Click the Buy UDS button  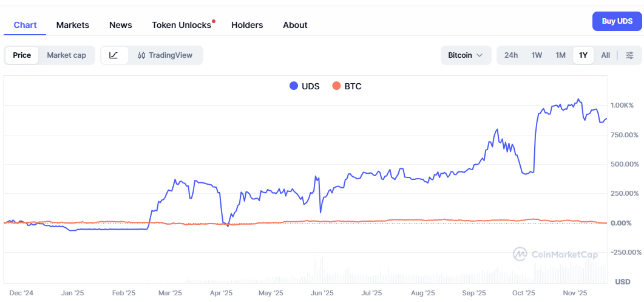pyautogui.click(x=617, y=21)
